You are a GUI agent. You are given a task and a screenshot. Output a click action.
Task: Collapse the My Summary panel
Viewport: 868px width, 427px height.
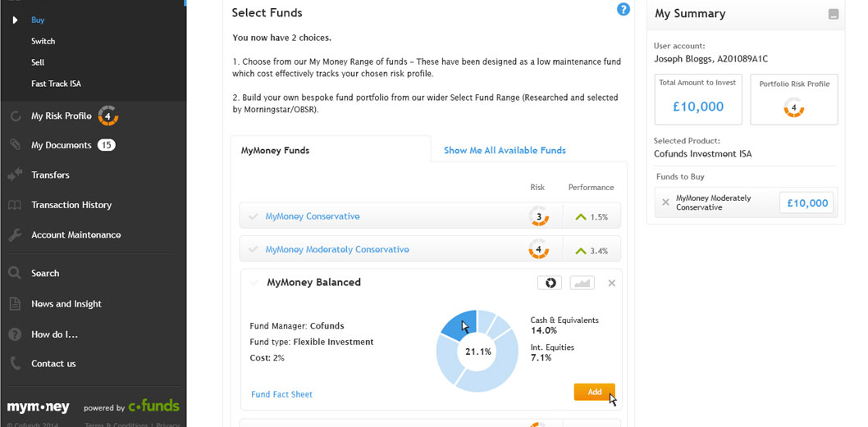pos(833,15)
